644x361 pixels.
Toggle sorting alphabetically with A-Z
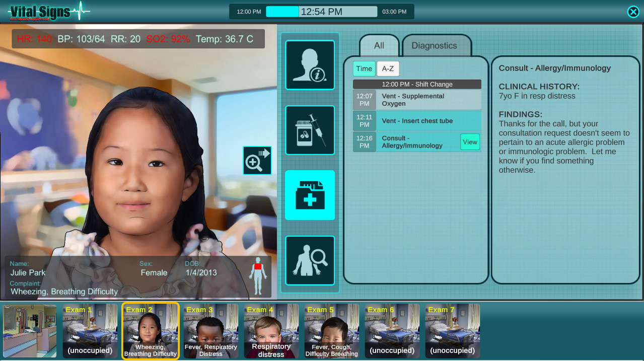click(388, 68)
